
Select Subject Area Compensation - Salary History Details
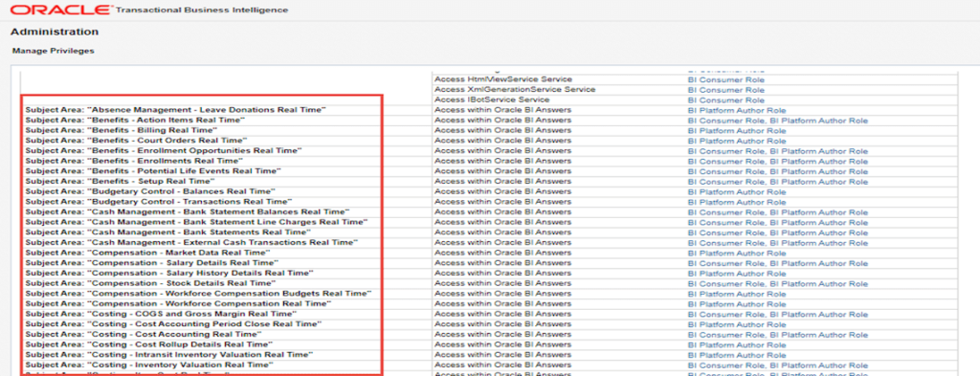click(169, 274)
